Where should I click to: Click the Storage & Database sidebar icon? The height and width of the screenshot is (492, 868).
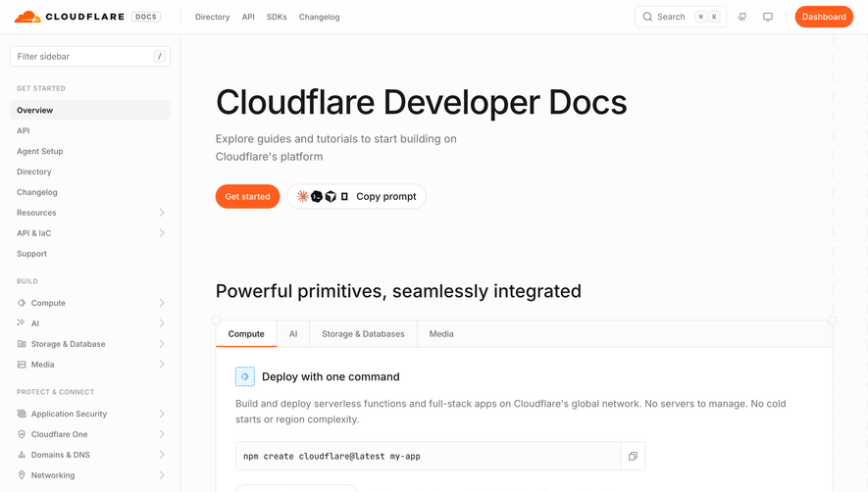(22, 344)
